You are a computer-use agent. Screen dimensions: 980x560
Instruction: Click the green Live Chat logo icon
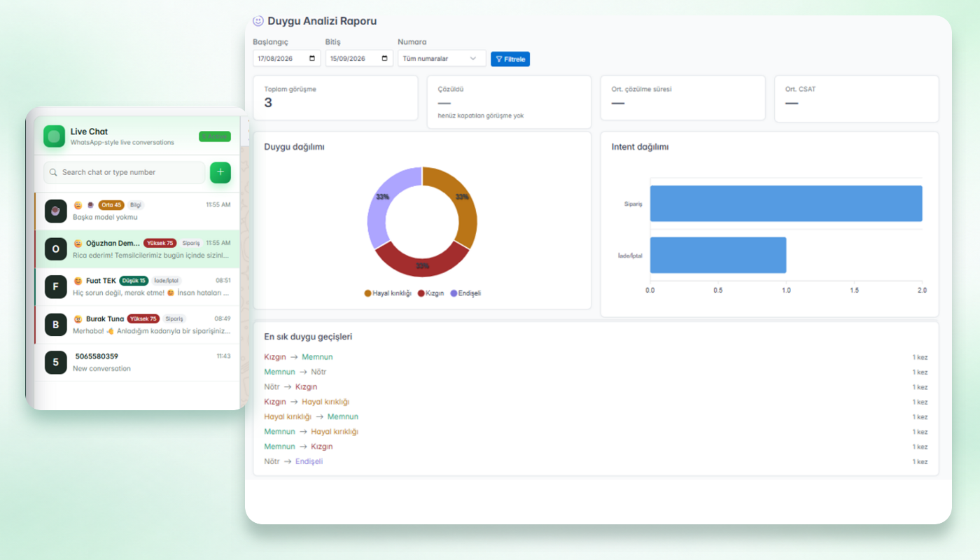click(54, 136)
